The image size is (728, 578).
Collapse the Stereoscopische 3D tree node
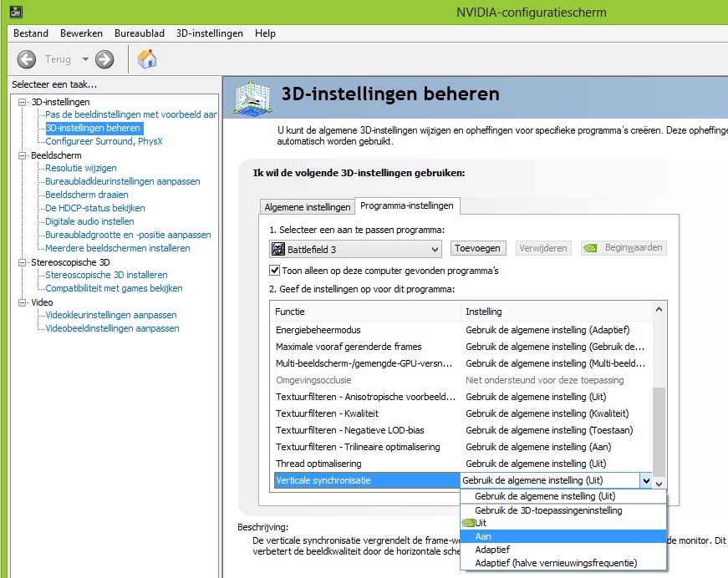click(22, 262)
